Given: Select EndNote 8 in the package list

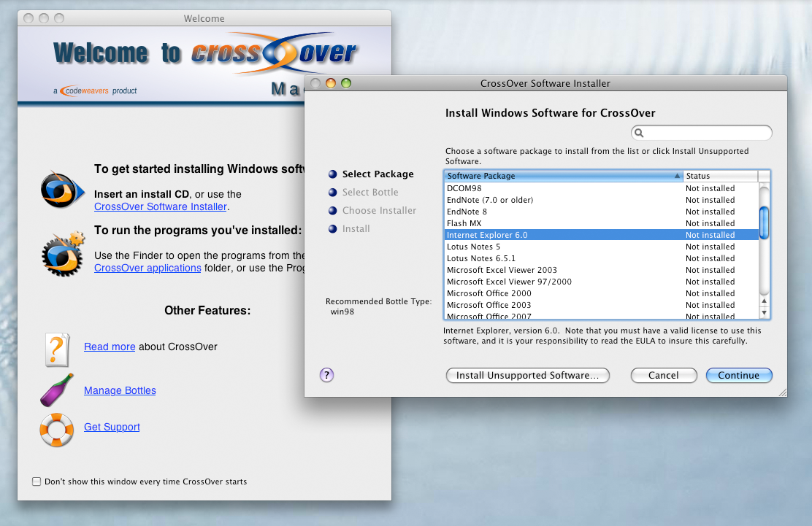Looking at the screenshot, I should (601, 212).
